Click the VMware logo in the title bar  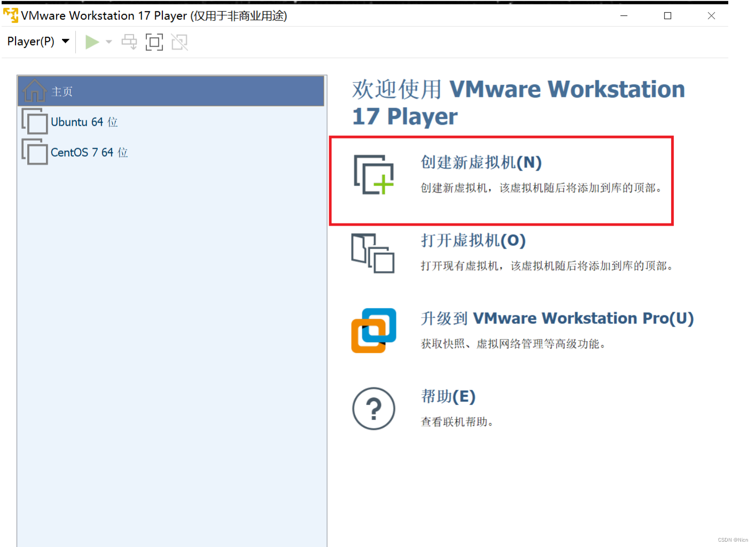coord(11,16)
